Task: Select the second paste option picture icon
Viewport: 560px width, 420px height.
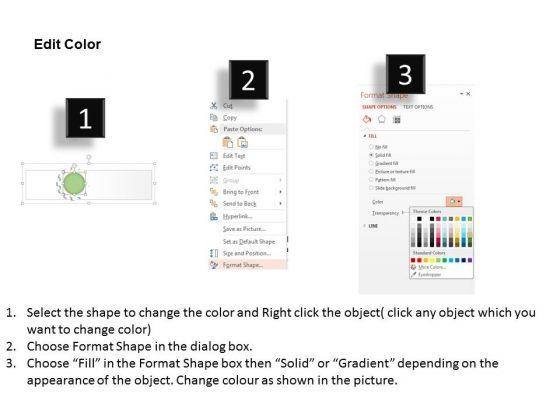Action: [x=242, y=143]
